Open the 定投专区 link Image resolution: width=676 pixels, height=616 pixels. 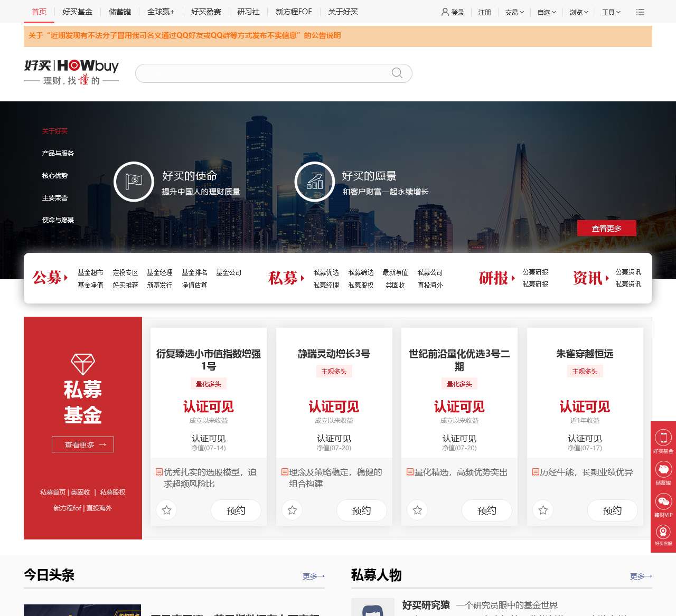coord(125,272)
